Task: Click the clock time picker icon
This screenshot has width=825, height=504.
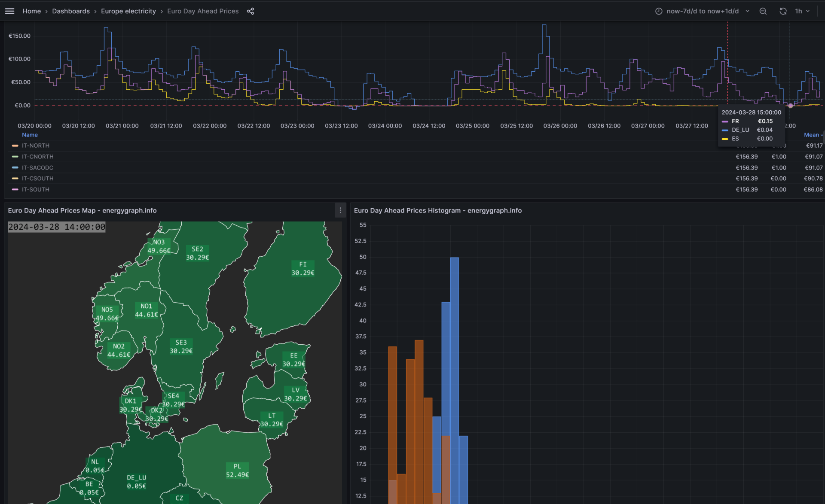Action: 658,11
